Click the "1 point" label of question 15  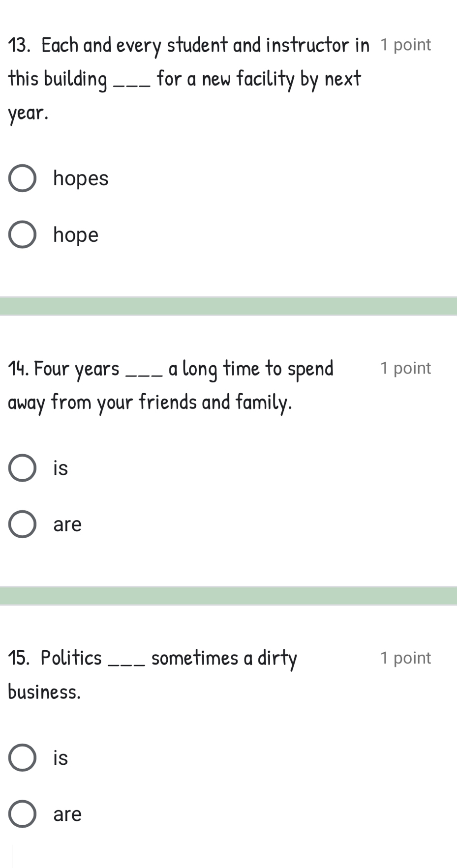405,658
